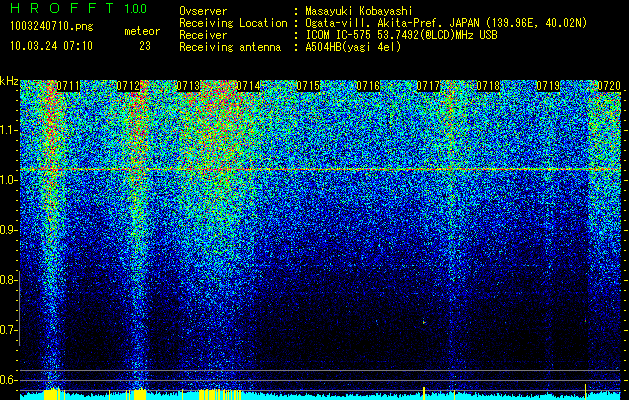Click the 0.6 frequency axis label

8,380
